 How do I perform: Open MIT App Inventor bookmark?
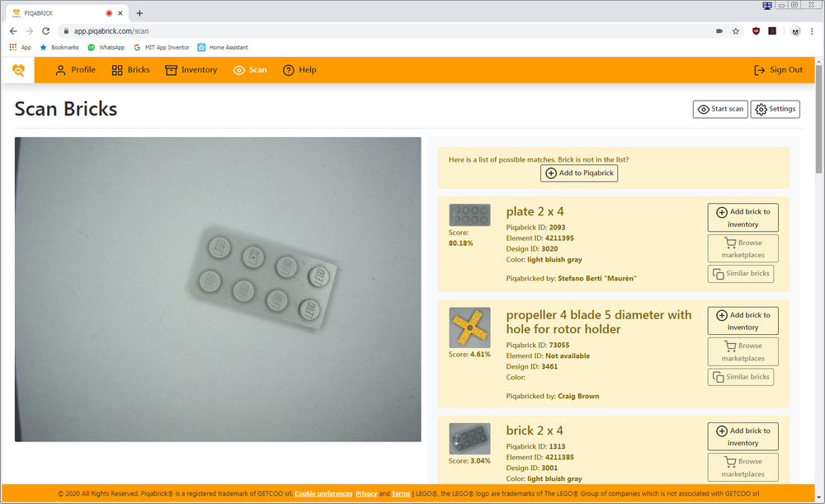tap(161, 47)
